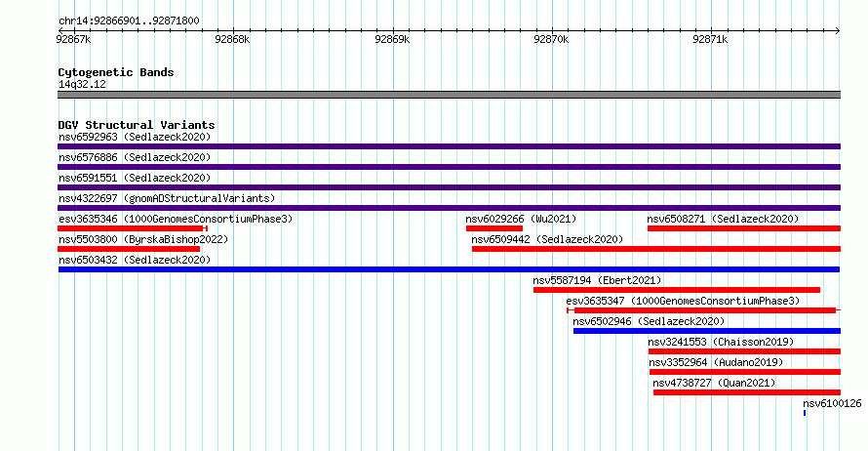Click the 92870k ruler tick label
Screen dimensions: 868x451
point(551,39)
